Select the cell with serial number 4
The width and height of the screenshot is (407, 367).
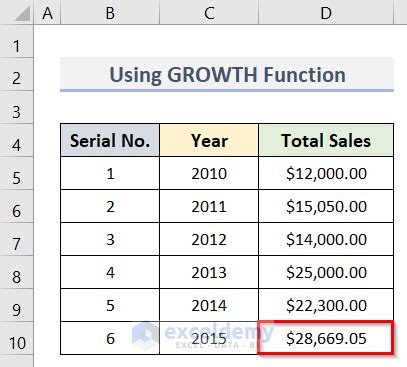[110, 272]
